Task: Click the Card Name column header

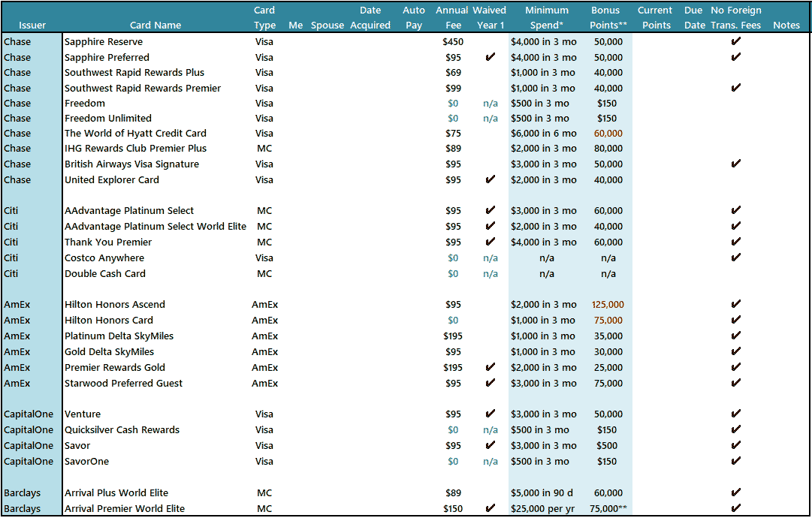Action: 155,25
